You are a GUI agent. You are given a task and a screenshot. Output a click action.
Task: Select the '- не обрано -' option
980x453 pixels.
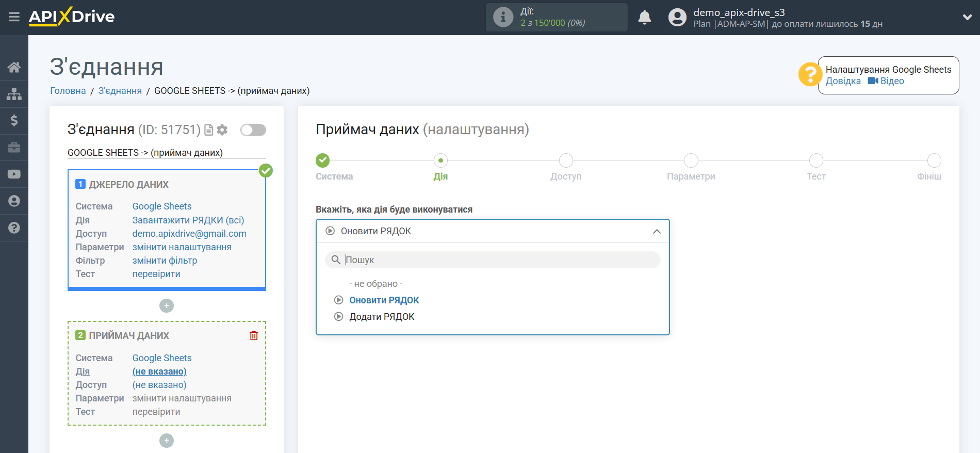point(375,284)
